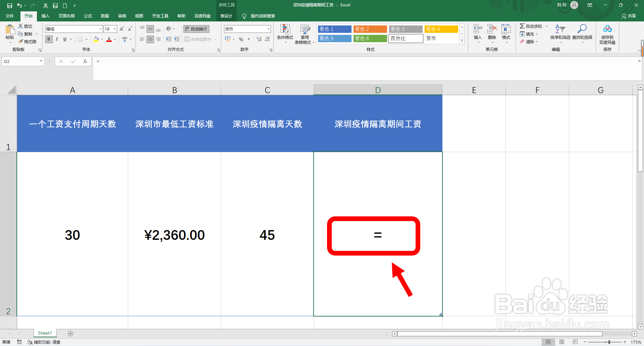
Task: Click the Delete cells (删除) icon
Action: [x=492, y=29]
